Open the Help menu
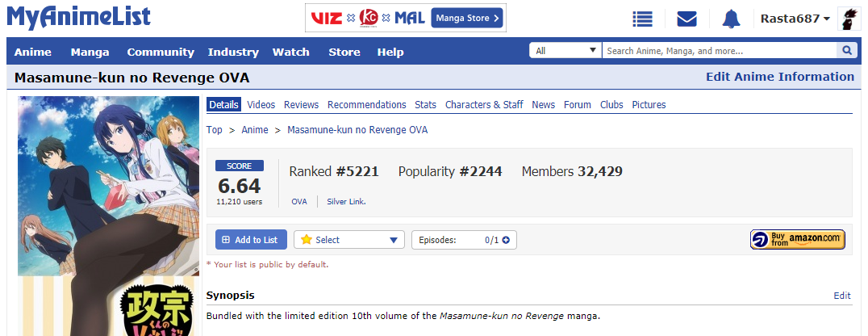Image resolution: width=868 pixels, height=336 pixels. coord(390,52)
